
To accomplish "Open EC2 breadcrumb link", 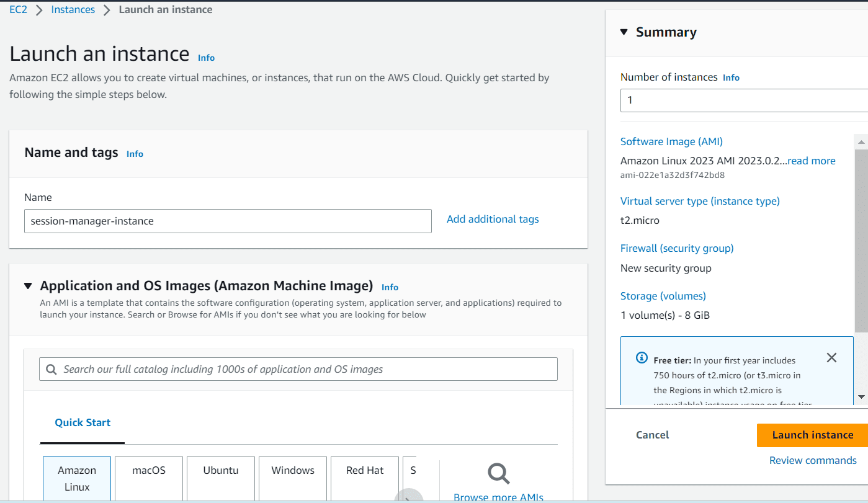I will tap(19, 9).
